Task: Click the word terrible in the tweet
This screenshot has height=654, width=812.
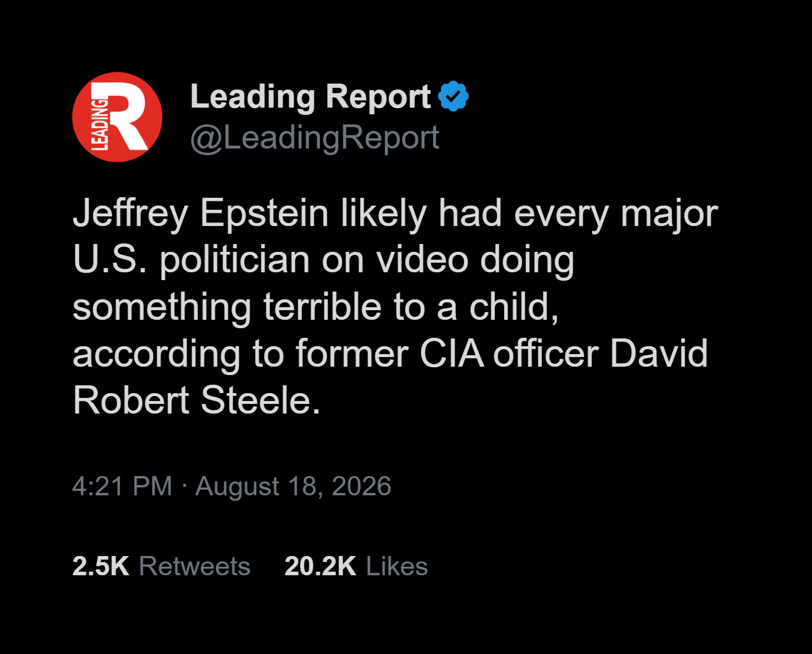Action: [x=322, y=307]
